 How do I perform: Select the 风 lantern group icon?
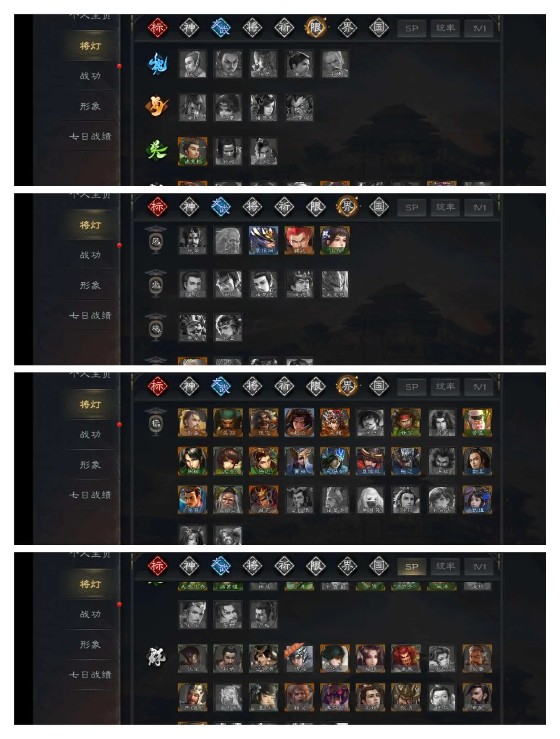(155, 240)
